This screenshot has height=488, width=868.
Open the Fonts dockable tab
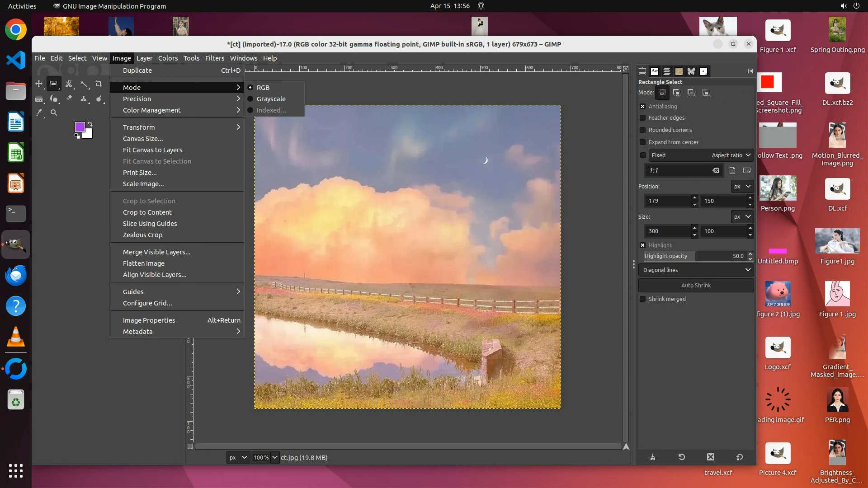point(655,71)
